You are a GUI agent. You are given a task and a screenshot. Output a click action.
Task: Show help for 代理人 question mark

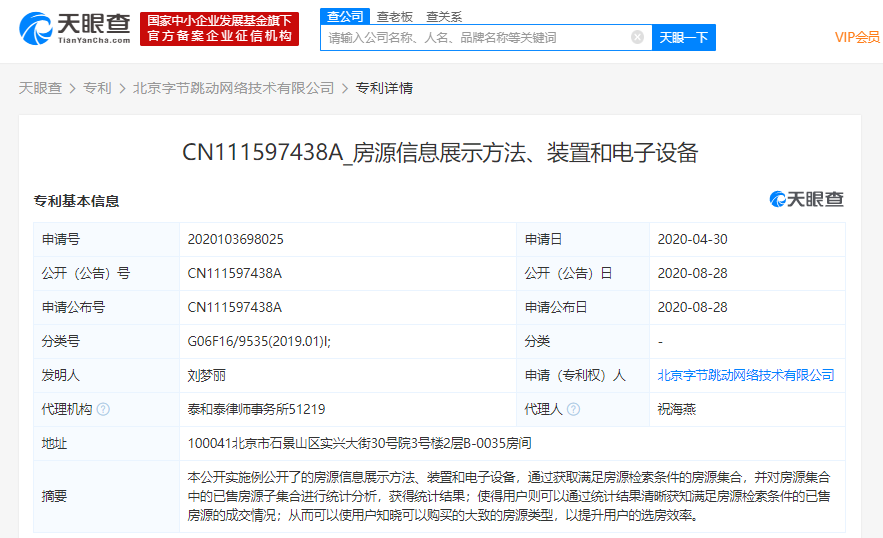point(573,409)
